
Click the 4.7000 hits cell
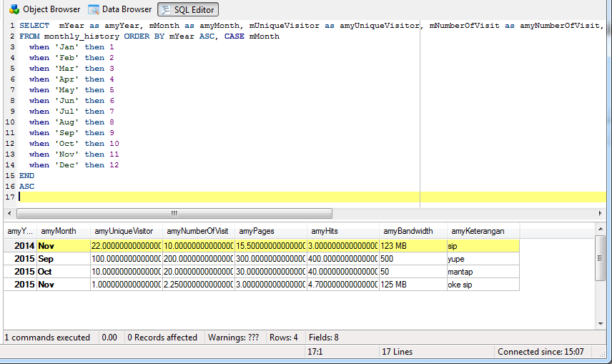tap(343, 285)
